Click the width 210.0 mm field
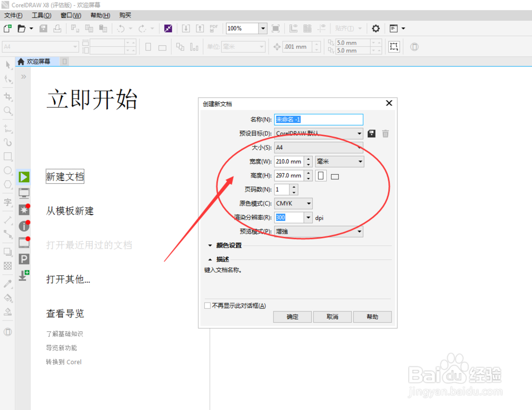 tap(289, 161)
